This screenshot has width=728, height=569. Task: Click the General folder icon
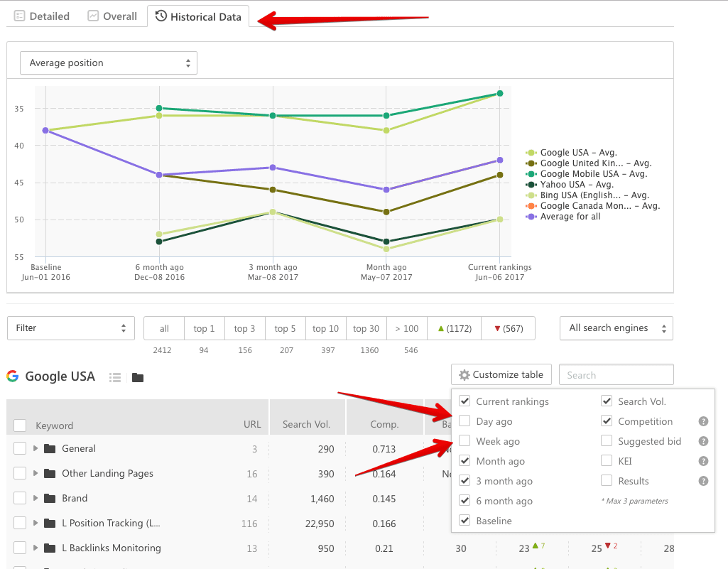(x=50, y=448)
